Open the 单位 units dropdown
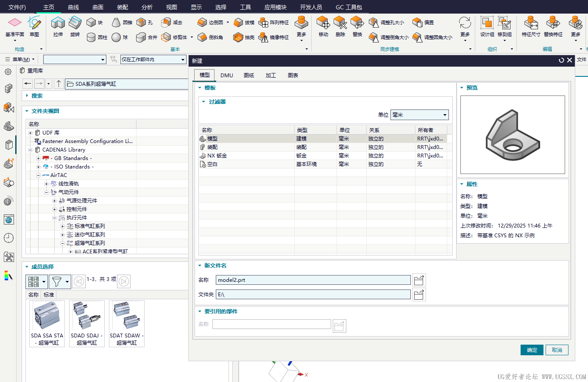 (x=419, y=115)
